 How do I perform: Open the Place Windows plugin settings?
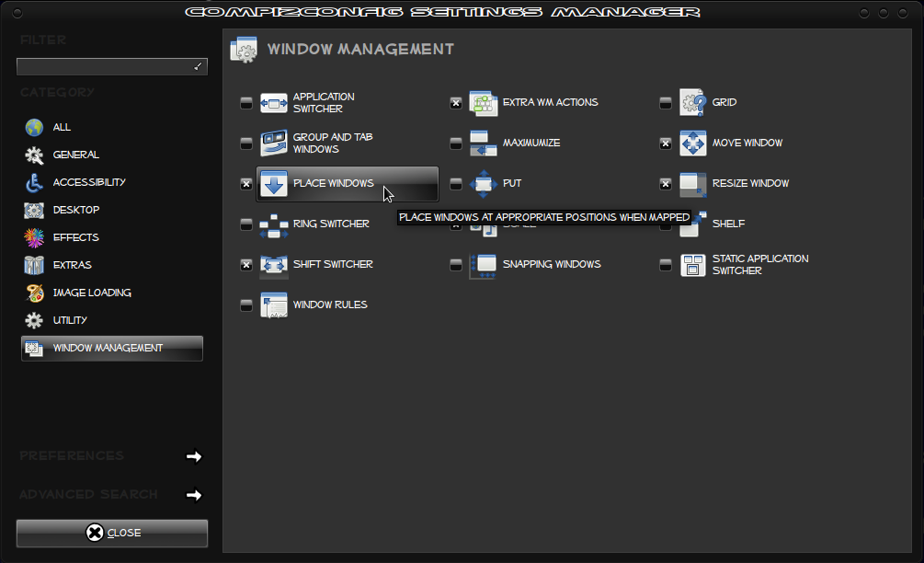click(x=348, y=184)
